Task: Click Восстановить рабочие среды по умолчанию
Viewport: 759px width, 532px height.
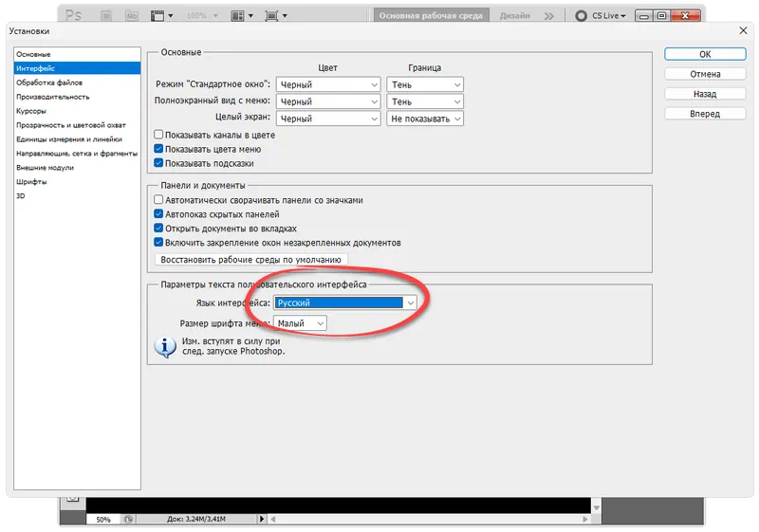Action: [x=250, y=260]
